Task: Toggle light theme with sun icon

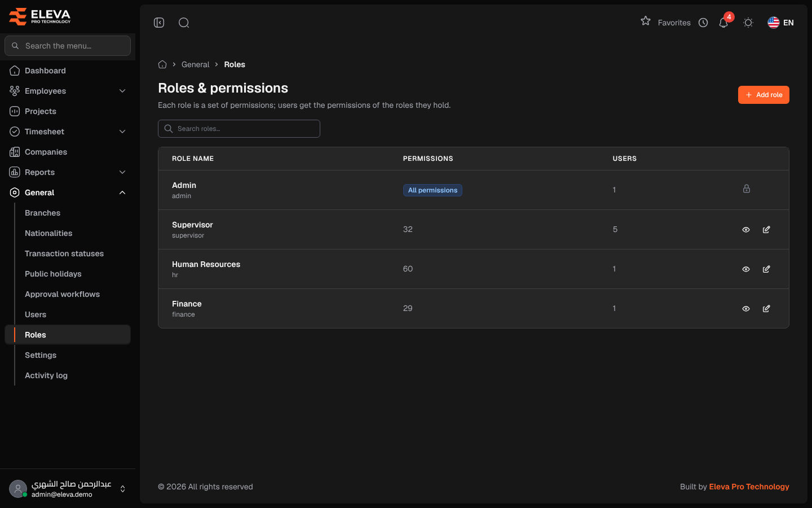Action: (748, 23)
